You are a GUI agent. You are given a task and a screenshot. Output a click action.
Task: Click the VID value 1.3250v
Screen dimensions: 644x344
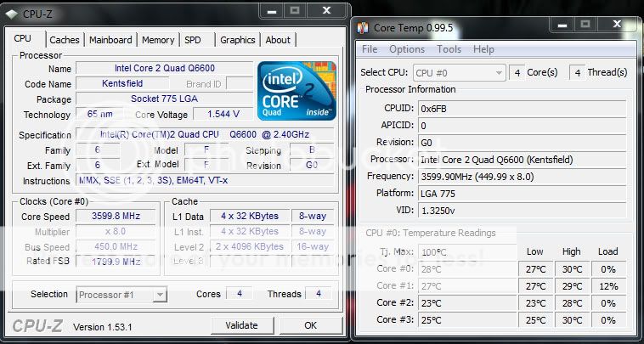coord(522,211)
